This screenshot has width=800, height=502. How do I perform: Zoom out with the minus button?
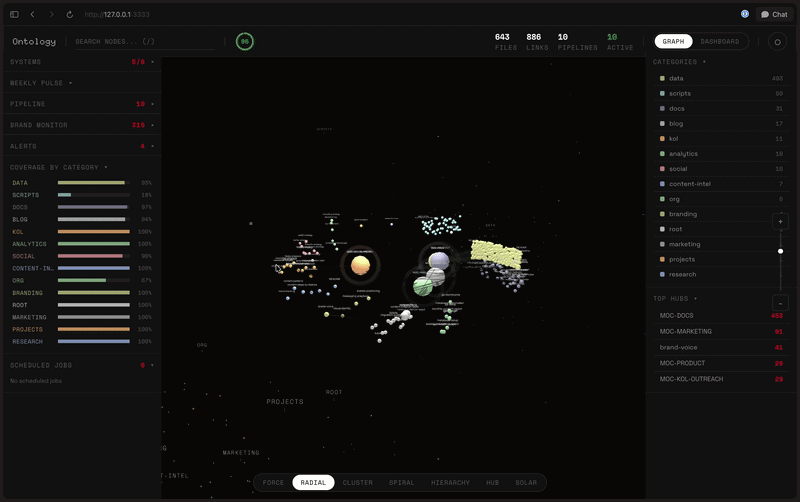[780, 303]
